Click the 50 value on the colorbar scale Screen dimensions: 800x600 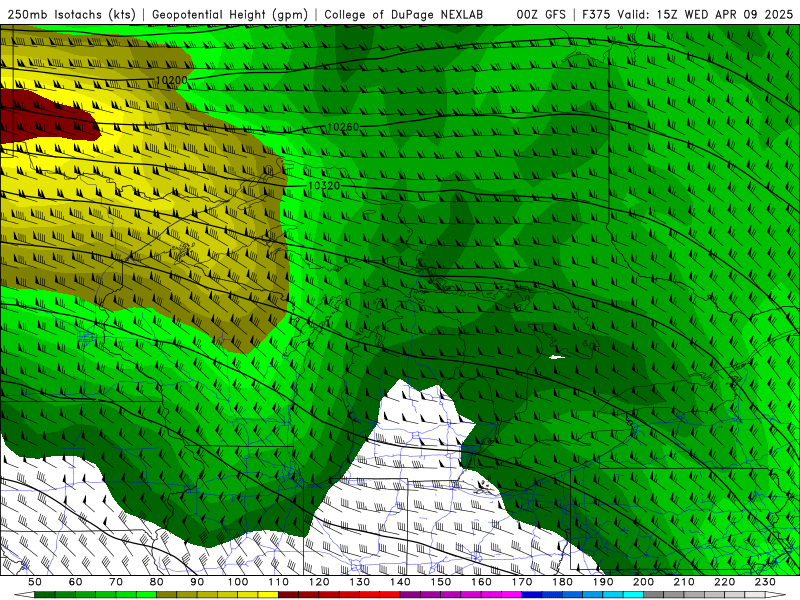35,582
